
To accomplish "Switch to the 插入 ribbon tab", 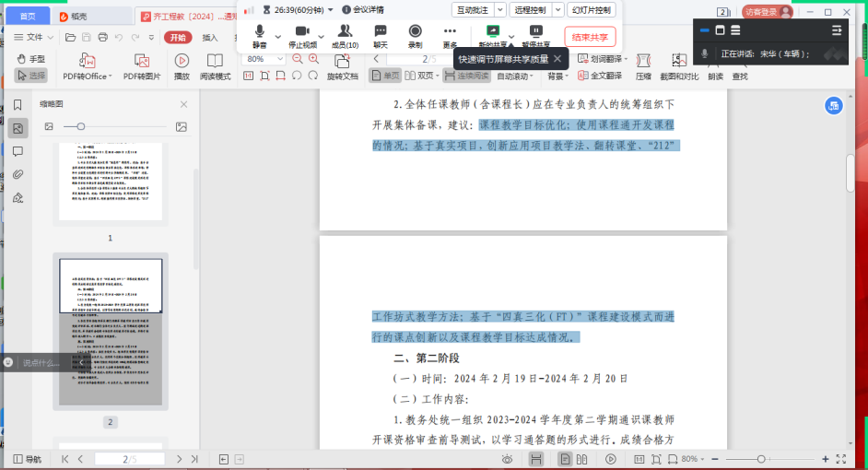I will point(210,37).
